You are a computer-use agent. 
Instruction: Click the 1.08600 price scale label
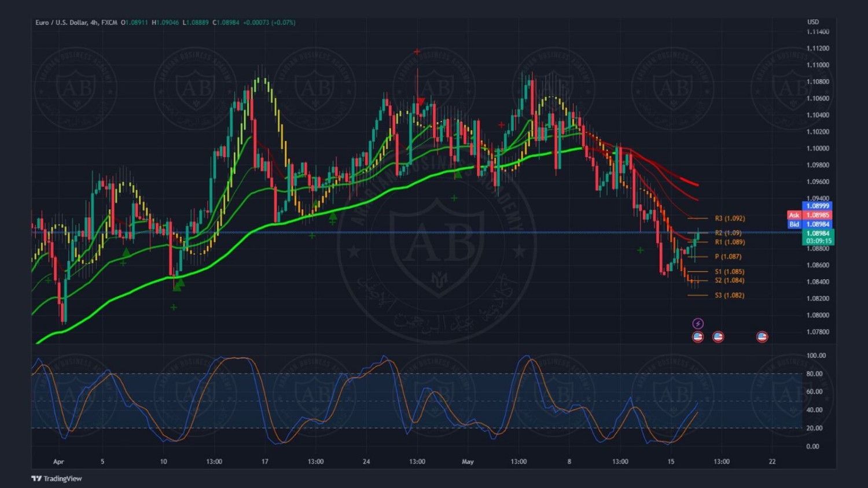818,265
